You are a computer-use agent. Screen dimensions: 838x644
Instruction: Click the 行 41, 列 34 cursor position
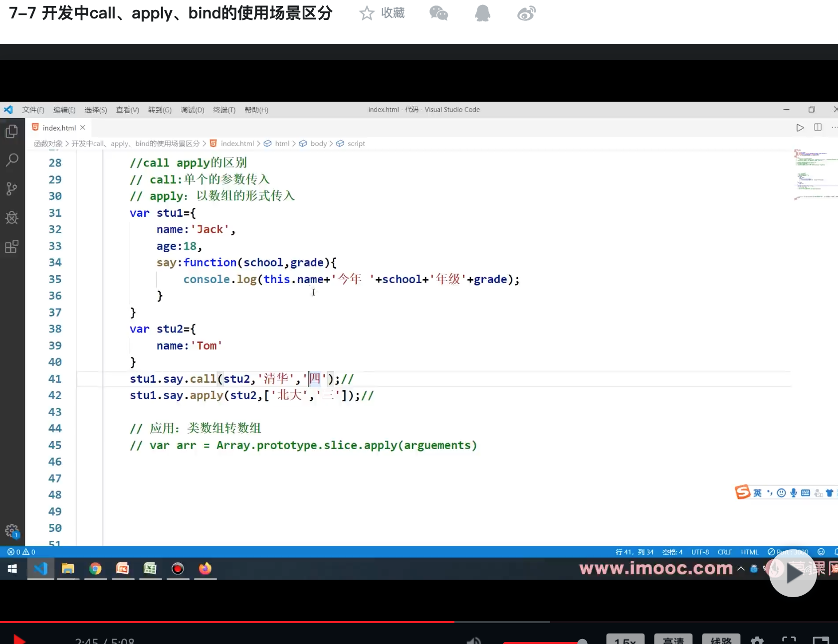point(634,552)
